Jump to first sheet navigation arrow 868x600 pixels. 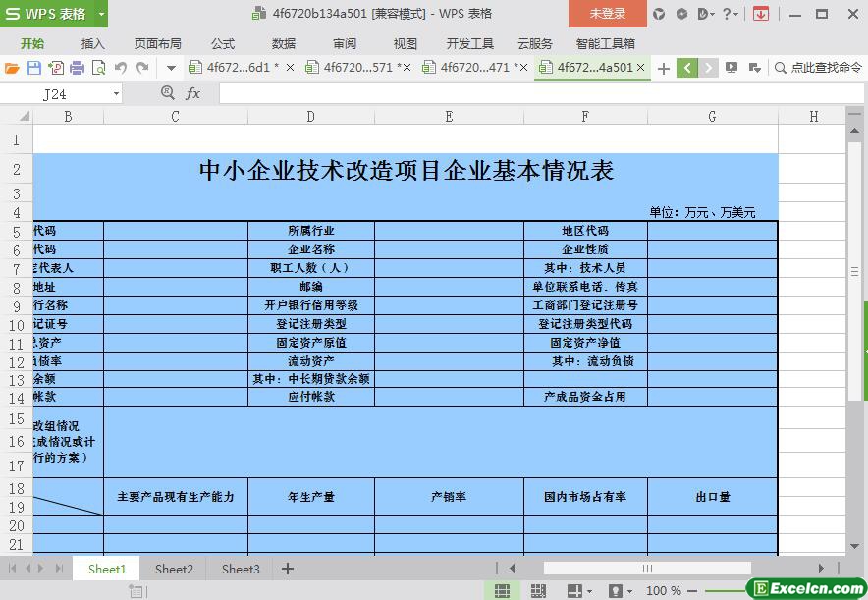[12, 569]
